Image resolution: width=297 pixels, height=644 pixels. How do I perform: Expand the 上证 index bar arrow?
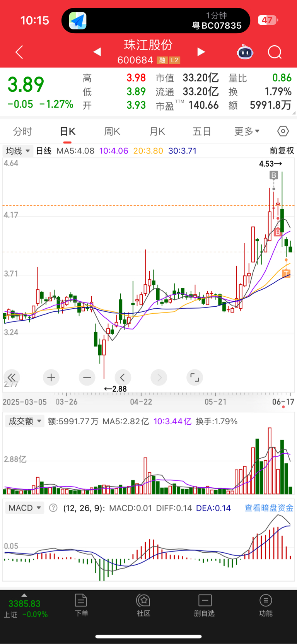pos(24,595)
